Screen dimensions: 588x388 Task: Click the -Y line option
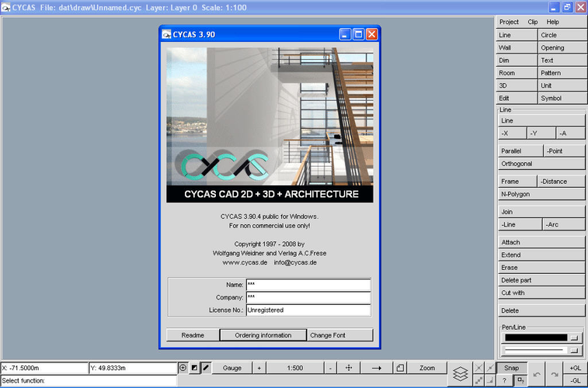coord(541,133)
